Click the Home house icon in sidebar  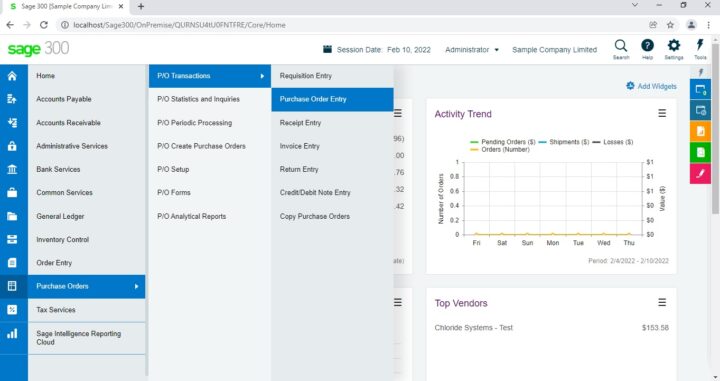point(12,76)
